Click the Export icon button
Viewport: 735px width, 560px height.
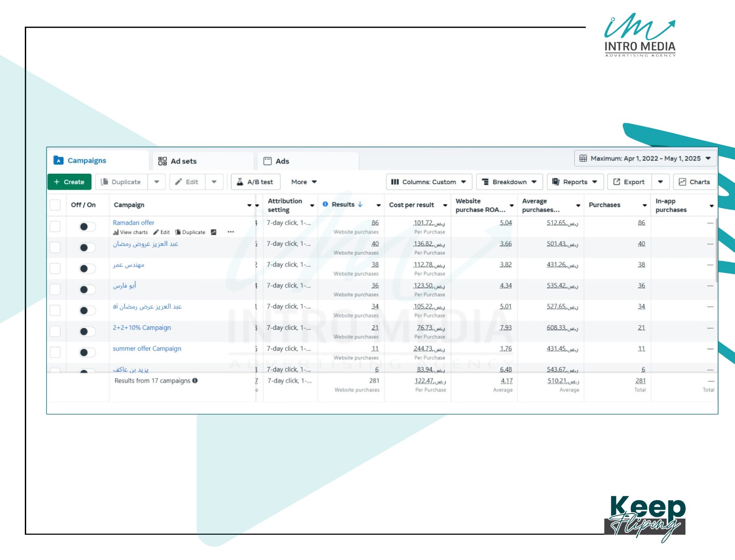tap(629, 182)
